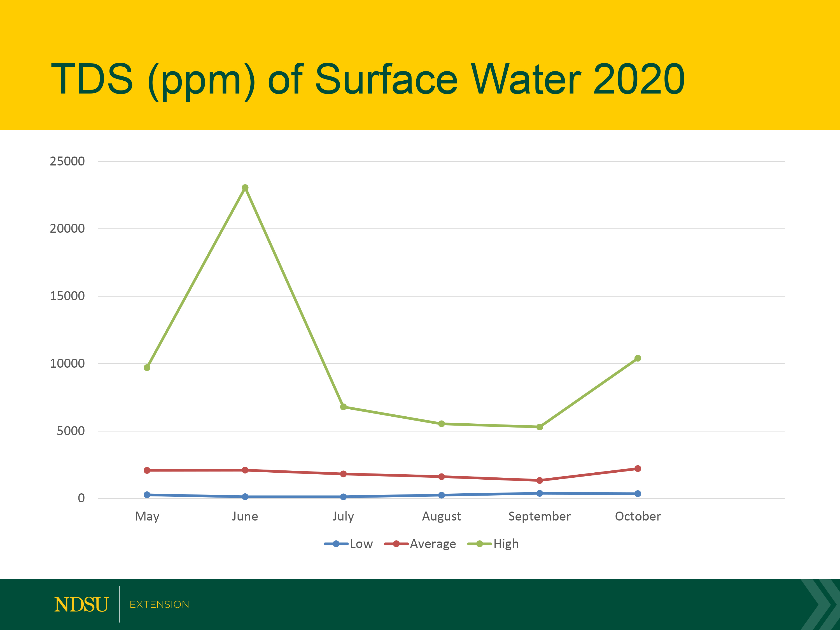Expand the October axis category

click(x=638, y=516)
